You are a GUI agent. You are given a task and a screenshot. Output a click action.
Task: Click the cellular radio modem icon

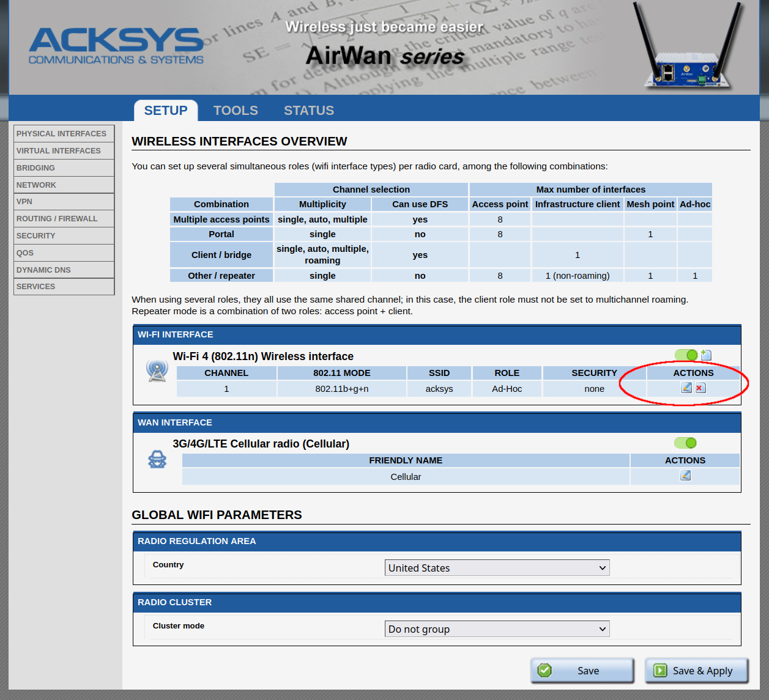click(157, 459)
